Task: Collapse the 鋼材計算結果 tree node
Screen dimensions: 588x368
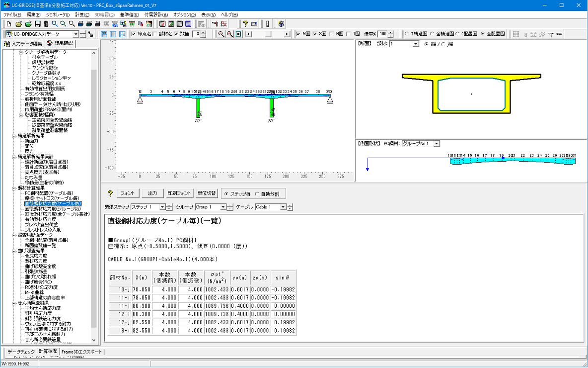Action: click(x=14, y=188)
